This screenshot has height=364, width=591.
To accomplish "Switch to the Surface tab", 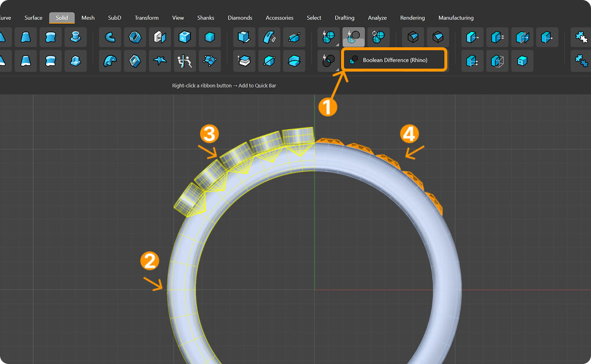I will coord(33,18).
